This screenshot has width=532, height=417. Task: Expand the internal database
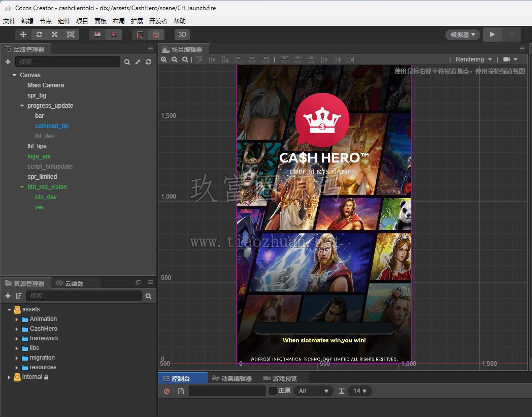(9, 377)
